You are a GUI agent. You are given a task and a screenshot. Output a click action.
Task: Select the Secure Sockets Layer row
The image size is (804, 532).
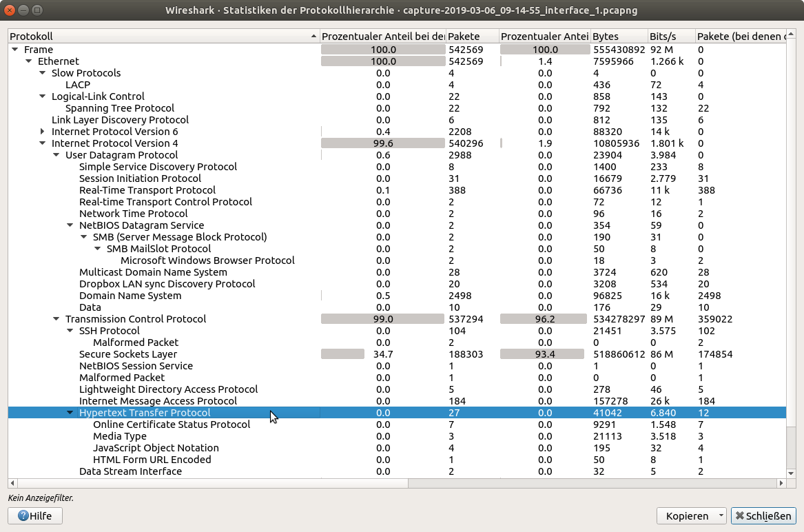tap(128, 354)
